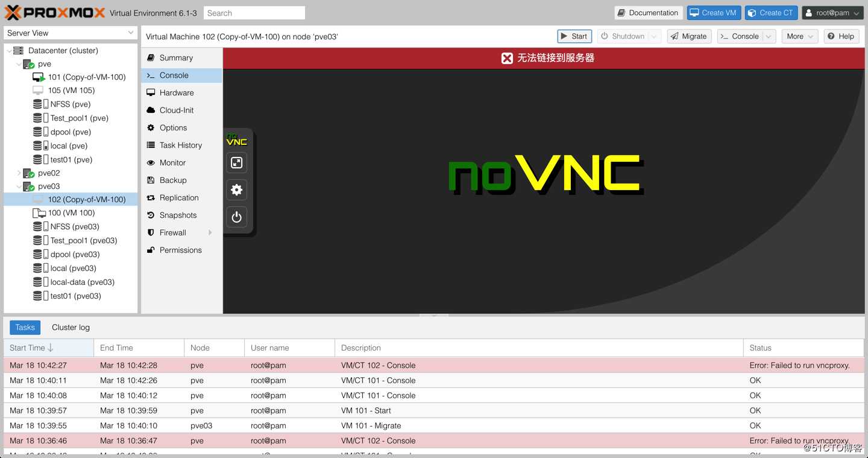Click the 'VM 101 - Migrate' task row
This screenshot has height=458, width=868.
pos(434,425)
